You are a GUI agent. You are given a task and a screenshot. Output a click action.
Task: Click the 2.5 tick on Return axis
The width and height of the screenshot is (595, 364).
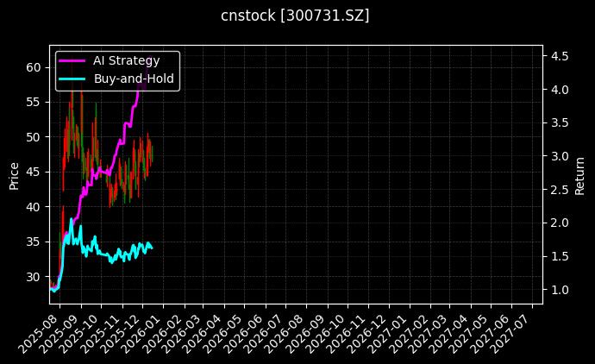560,190
